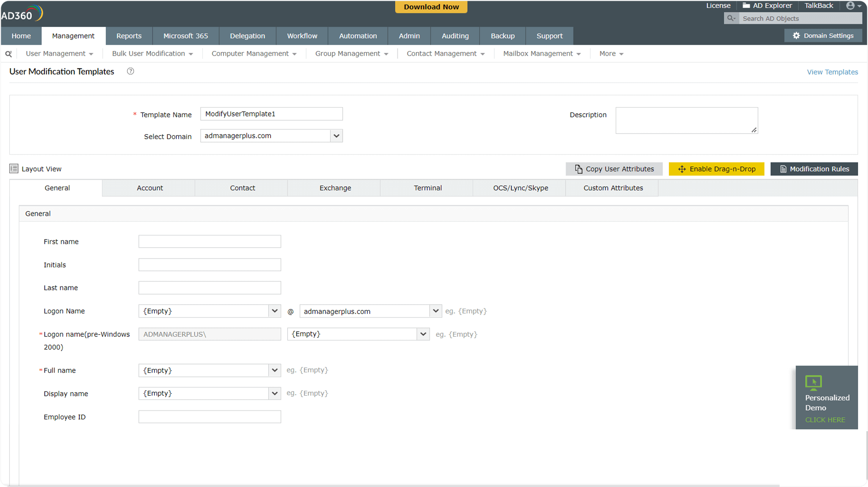This screenshot has width=868, height=487.
Task: Click inside the Employee ID field
Action: pos(209,416)
